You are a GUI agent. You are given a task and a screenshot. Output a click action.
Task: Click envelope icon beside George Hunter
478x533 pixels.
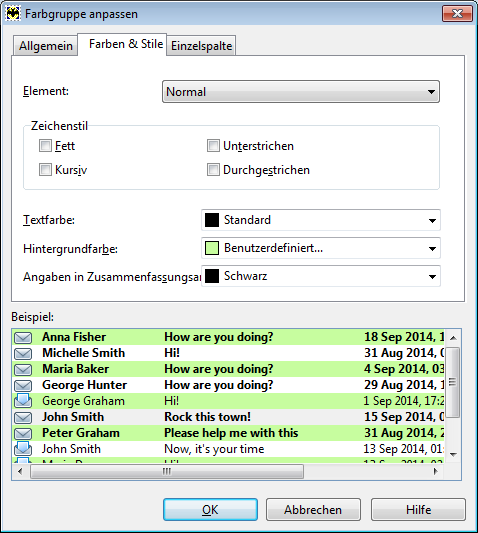pyautogui.click(x=23, y=385)
